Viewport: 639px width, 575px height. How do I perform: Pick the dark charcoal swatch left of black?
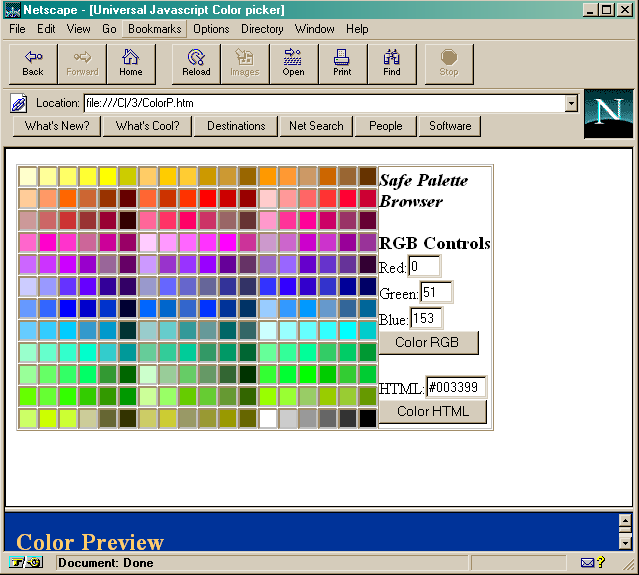(348, 419)
